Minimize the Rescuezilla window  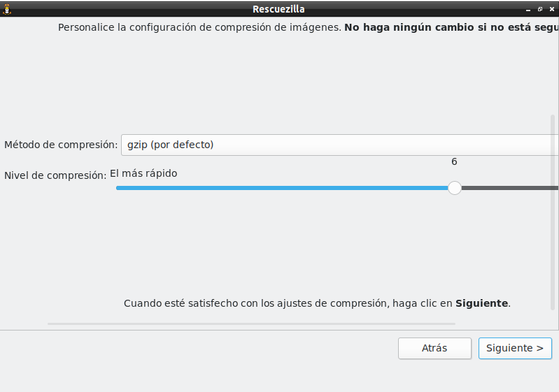coord(530,9)
